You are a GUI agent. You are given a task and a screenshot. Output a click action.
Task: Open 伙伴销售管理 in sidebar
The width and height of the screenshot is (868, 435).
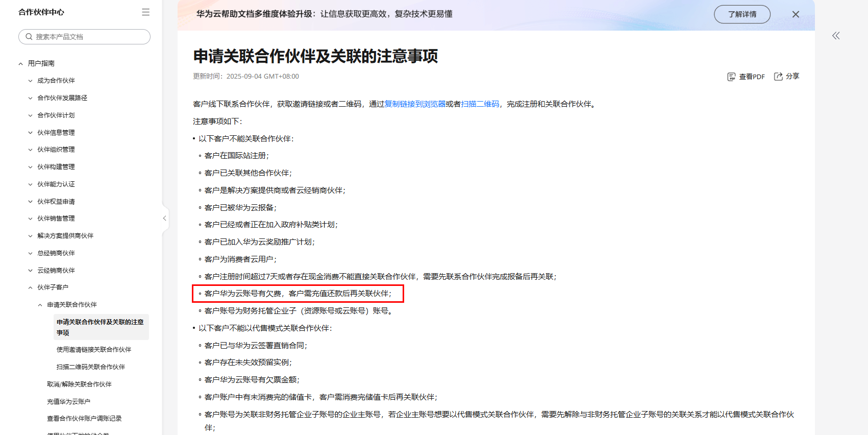[x=56, y=219]
